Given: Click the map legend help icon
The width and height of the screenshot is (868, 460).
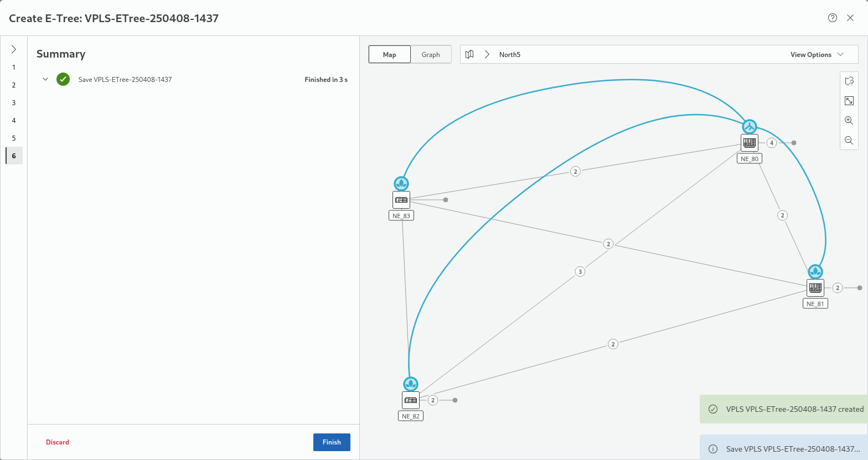Looking at the screenshot, I should [x=849, y=81].
